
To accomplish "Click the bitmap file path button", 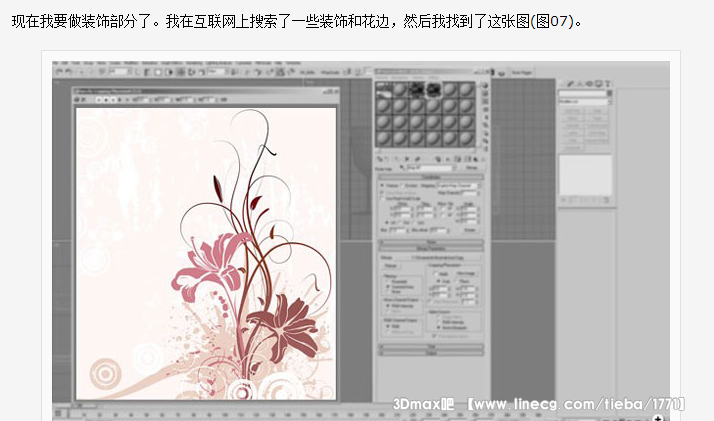I will pos(438,258).
